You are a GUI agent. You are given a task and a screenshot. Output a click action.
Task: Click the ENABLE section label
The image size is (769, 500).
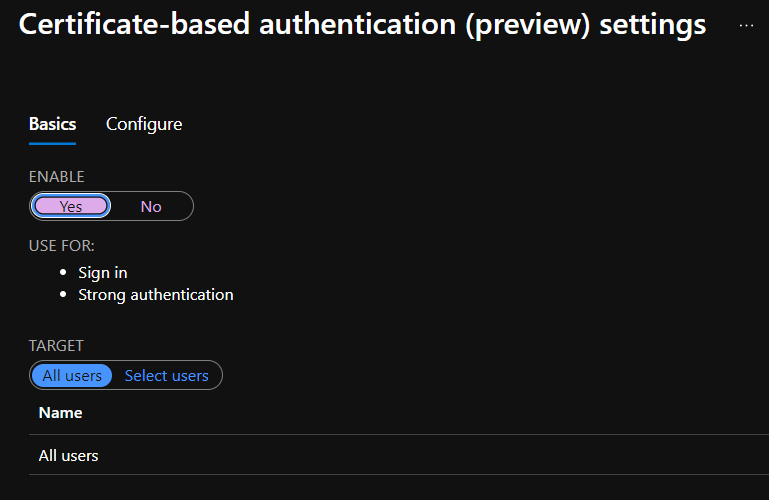pyautogui.click(x=56, y=177)
